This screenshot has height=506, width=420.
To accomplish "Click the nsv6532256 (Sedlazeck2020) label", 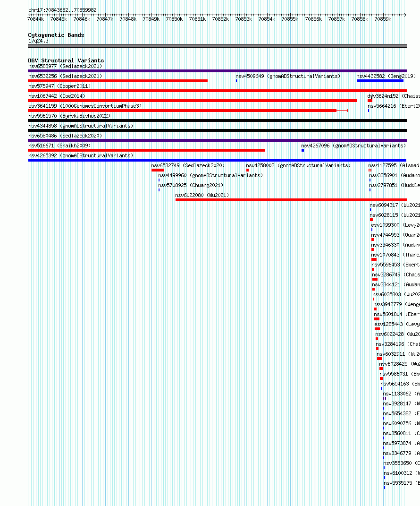I will [x=65, y=76].
